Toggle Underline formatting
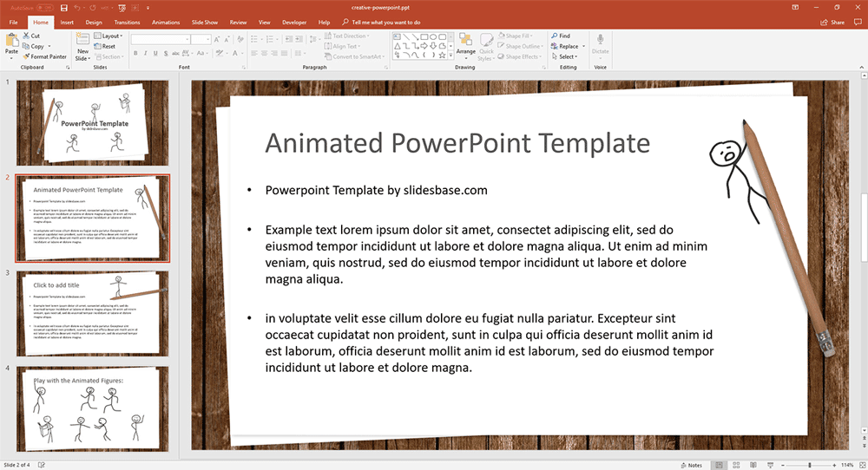This screenshot has height=470, width=868. point(155,53)
